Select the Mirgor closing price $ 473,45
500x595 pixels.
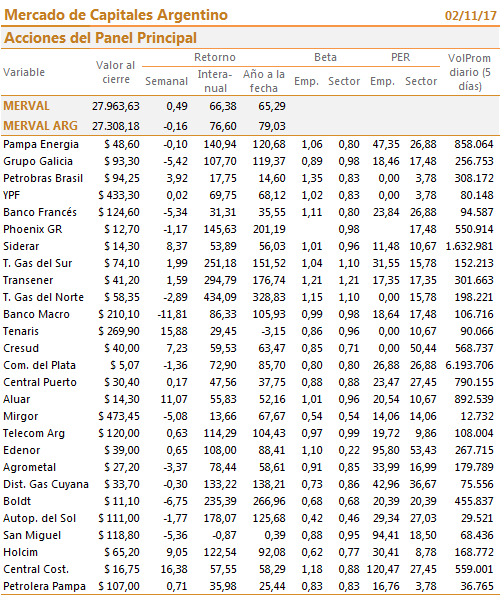119,416
